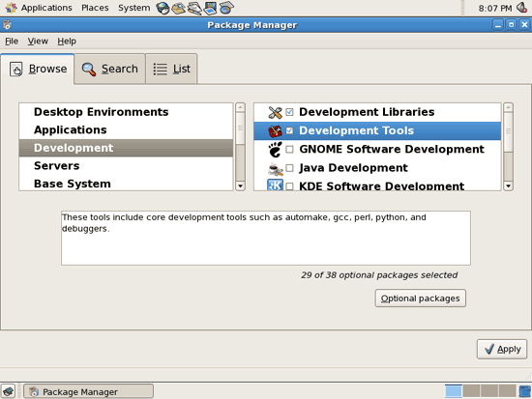Click the Development Libraries tools icon
Screen dimensions: 532x399
pos(275,112)
